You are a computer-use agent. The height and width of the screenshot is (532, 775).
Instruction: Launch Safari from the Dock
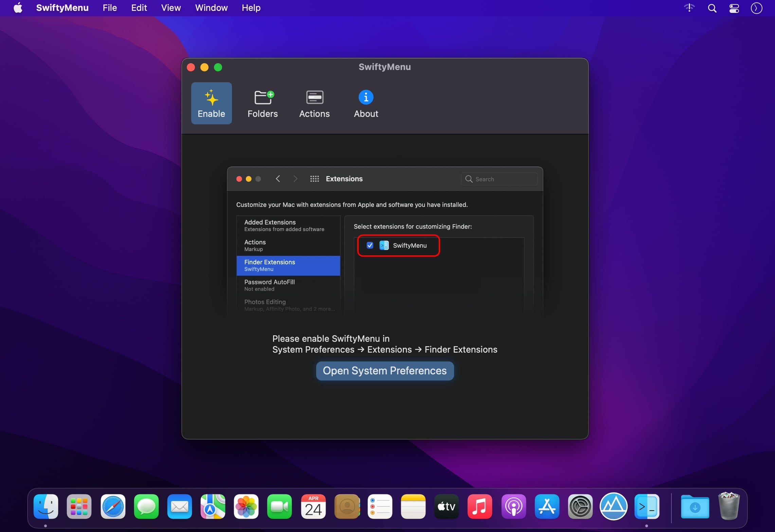point(113,507)
